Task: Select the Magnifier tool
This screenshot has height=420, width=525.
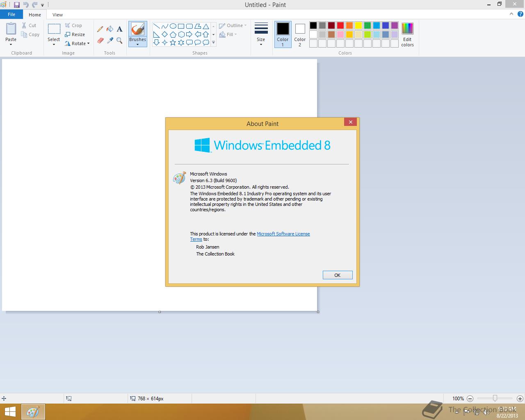Action: click(119, 40)
